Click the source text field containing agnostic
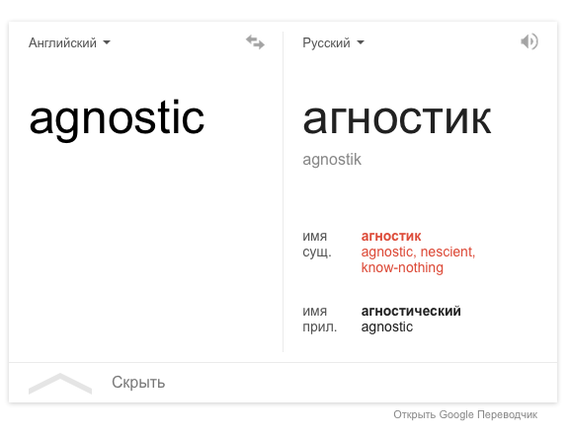 (117, 119)
